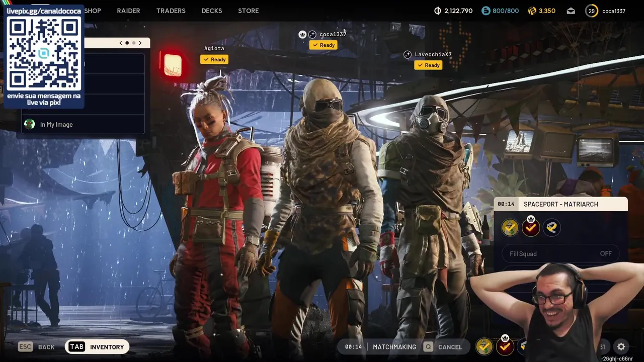Click the Q key hint icon

coord(428,346)
